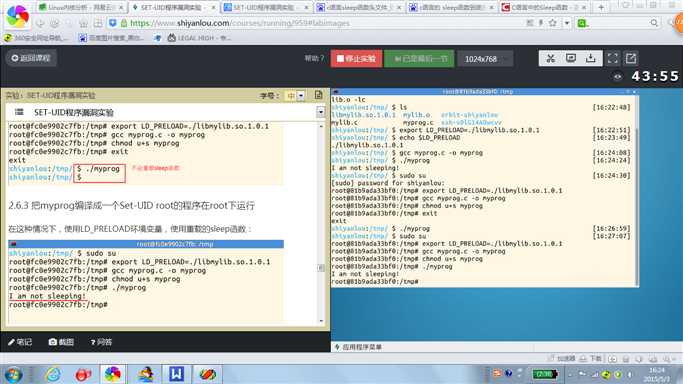Click the green 已是最后一节 button
Image resolution: width=683 pixels, height=384 pixels.
pyautogui.click(x=419, y=58)
